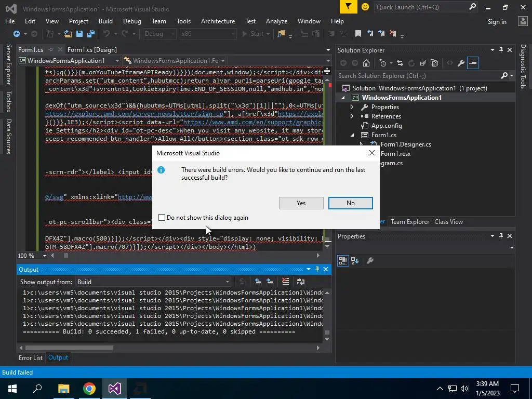Open the Architecture menu
Viewport: 532px width, 399px height.
(218, 21)
